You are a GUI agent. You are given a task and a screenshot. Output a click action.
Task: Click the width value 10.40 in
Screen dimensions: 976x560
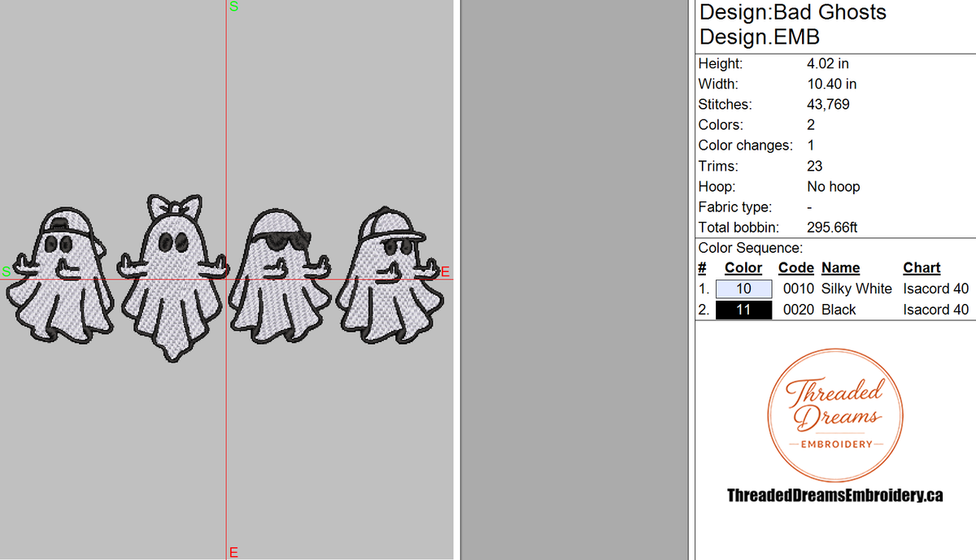832,84
